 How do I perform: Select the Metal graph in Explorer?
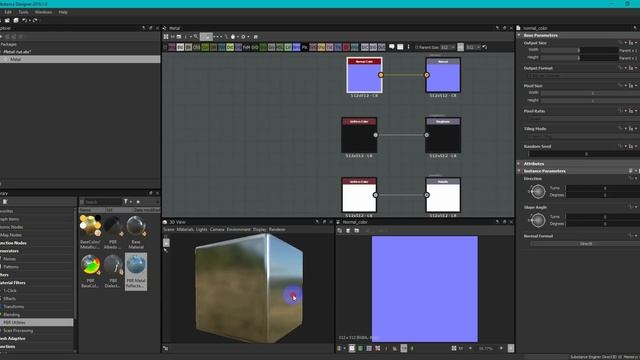pos(80,59)
